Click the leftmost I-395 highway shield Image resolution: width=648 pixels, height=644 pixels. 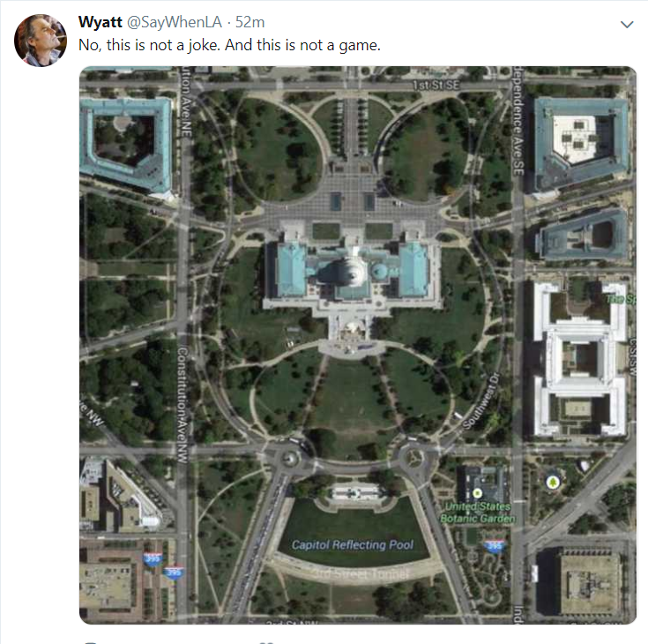[x=152, y=558]
